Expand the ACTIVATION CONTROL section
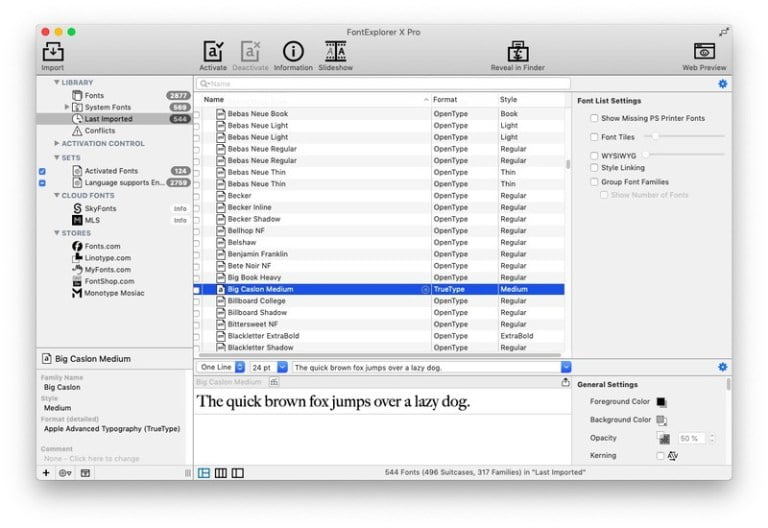The image size is (768, 528). (57, 144)
